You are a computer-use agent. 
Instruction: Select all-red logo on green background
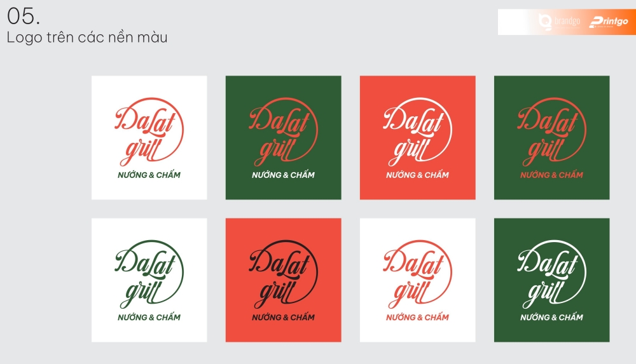click(551, 137)
